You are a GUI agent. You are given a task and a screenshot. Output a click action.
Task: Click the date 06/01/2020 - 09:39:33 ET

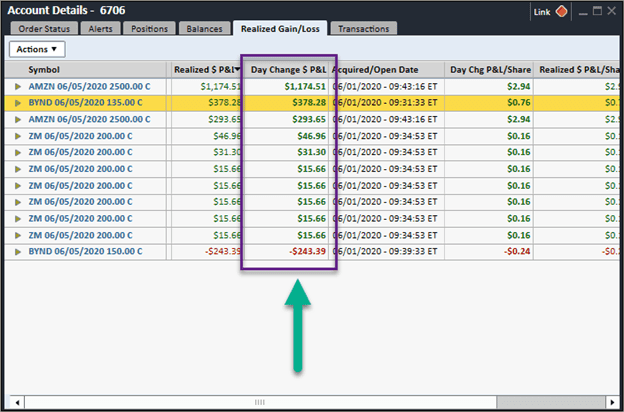click(x=385, y=252)
